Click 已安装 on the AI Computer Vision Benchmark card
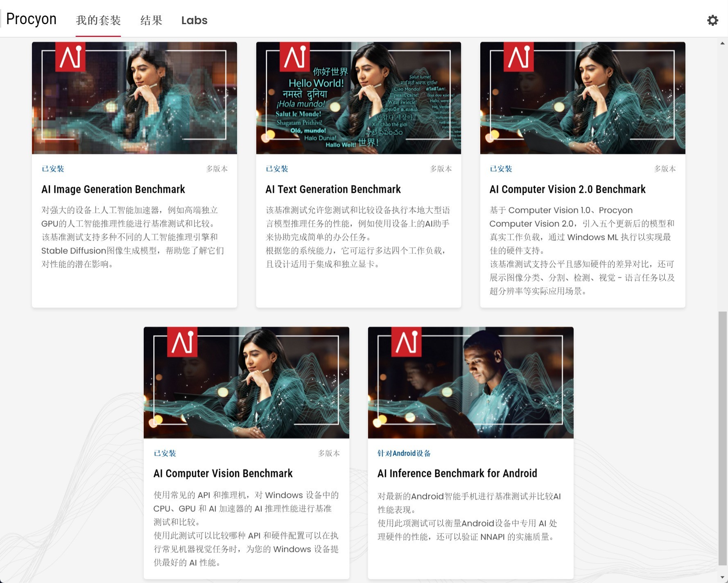Image resolution: width=728 pixels, height=583 pixels. (165, 453)
